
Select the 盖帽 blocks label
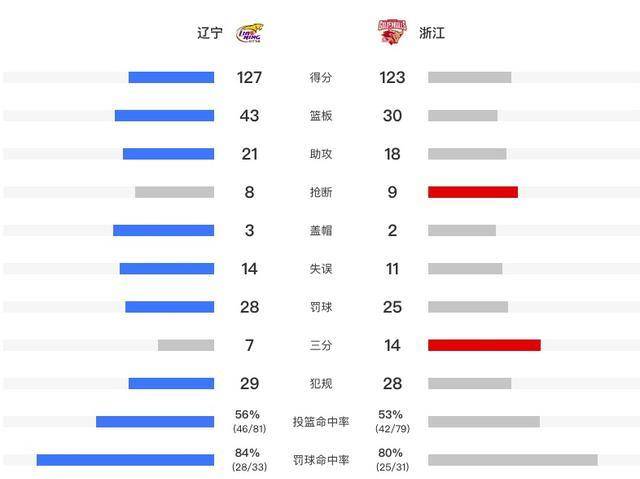click(x=321, y=231)
